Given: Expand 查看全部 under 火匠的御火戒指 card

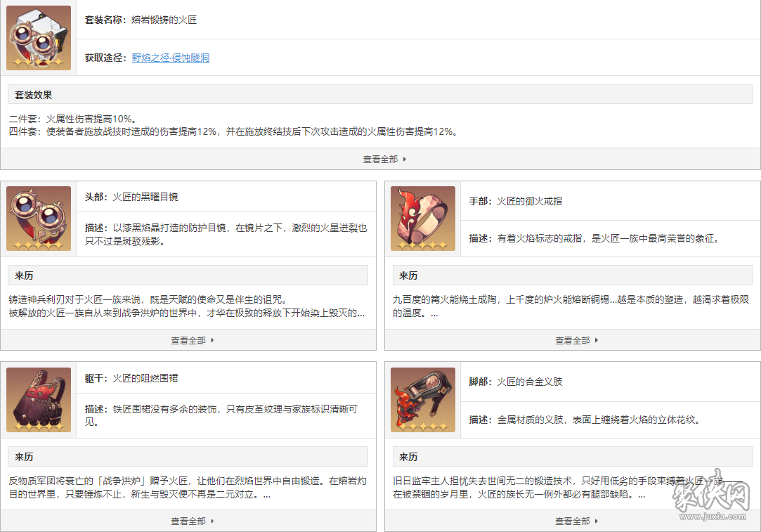Looking at the screenshot, I should pyautogui.click(x=577, y=340).
